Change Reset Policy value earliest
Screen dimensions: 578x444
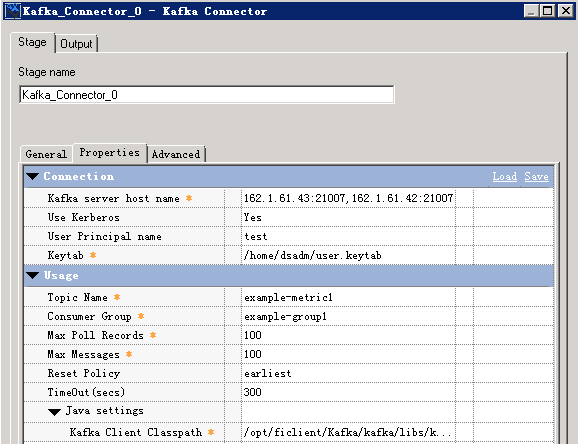[x=348, y=373]
